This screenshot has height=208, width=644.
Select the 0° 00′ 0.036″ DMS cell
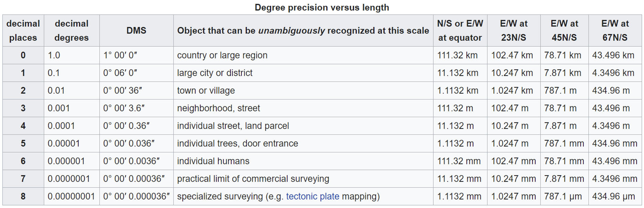tap(129, 143)
